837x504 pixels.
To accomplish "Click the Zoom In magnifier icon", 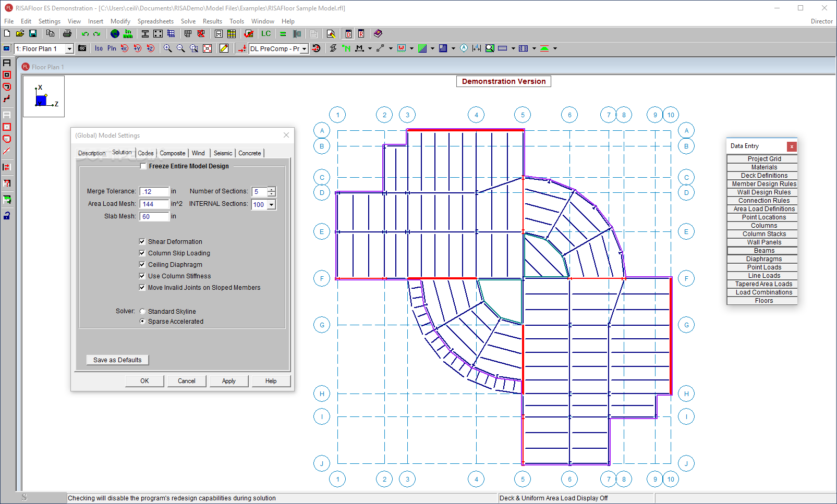I will coord(168,48).
